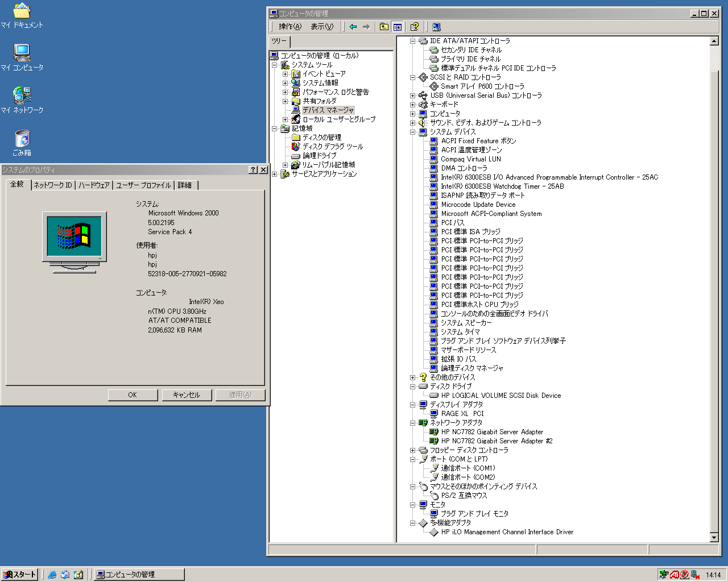Viewport: 728px width, 582px height.
Task: Click the Properties toolbar icon
Action: click(x=415, y=27)
